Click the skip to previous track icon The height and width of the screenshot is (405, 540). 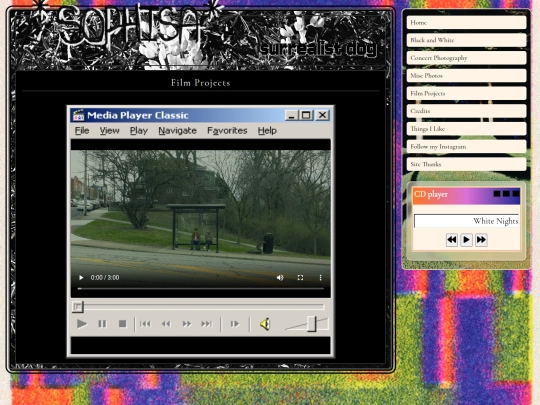(x=145, y=324)
